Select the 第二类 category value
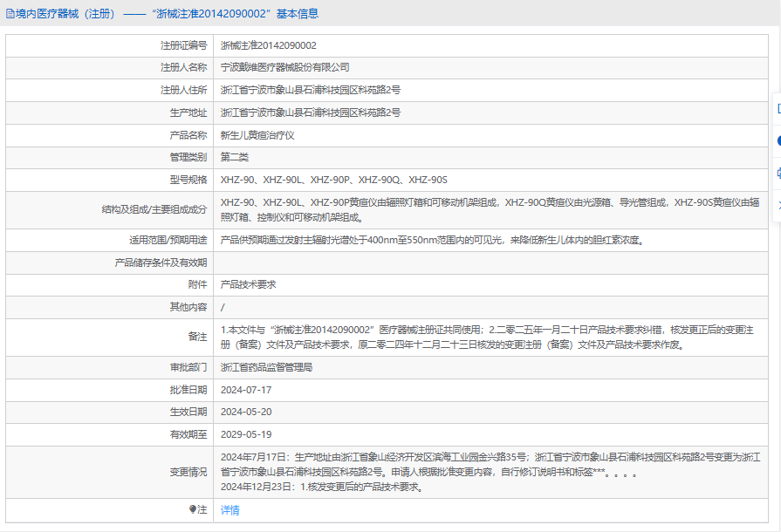 pyautogui.click(x=235, y=157)
